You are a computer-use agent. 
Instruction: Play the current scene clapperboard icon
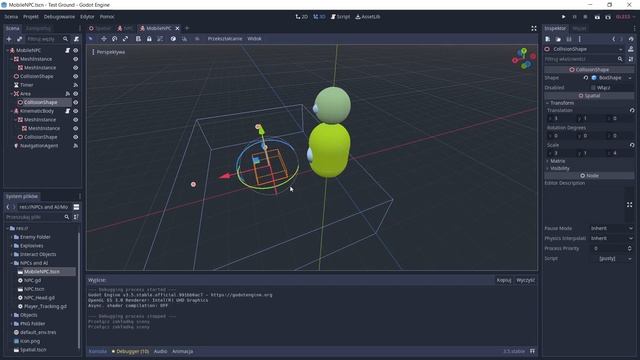[597, 17]
